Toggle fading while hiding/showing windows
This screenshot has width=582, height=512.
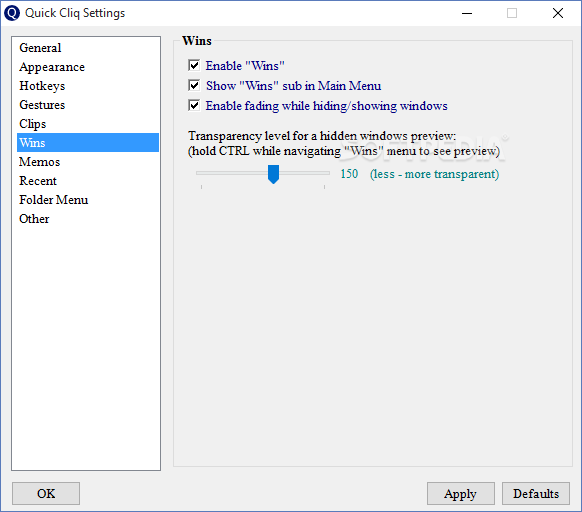(x=194, y=105)
